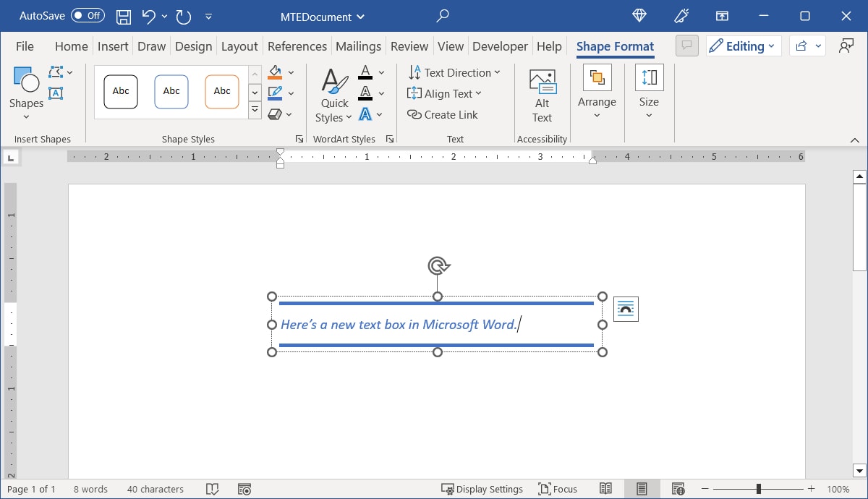
Task: Open Layout Options beside the text box
Action: point(625,308)
